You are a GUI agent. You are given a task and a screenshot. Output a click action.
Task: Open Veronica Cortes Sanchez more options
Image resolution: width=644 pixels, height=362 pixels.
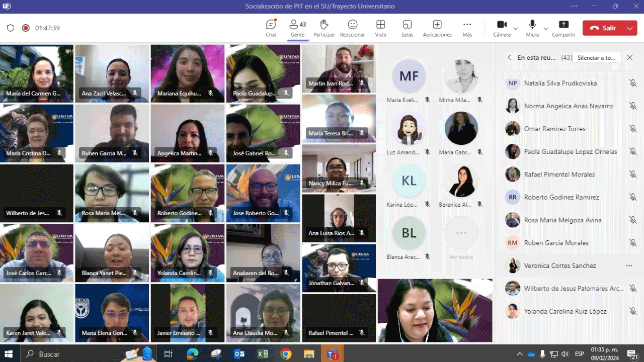(x=629, y=265)
